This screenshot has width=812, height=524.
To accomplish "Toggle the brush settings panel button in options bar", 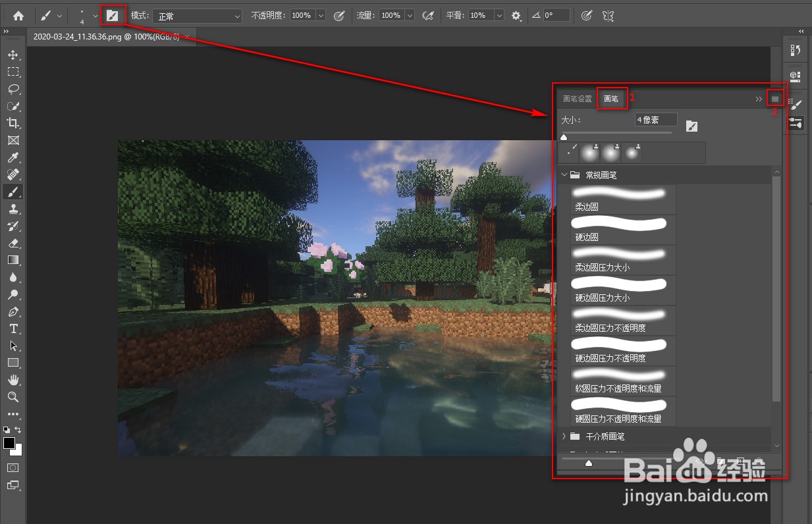I will coord(113,15).
